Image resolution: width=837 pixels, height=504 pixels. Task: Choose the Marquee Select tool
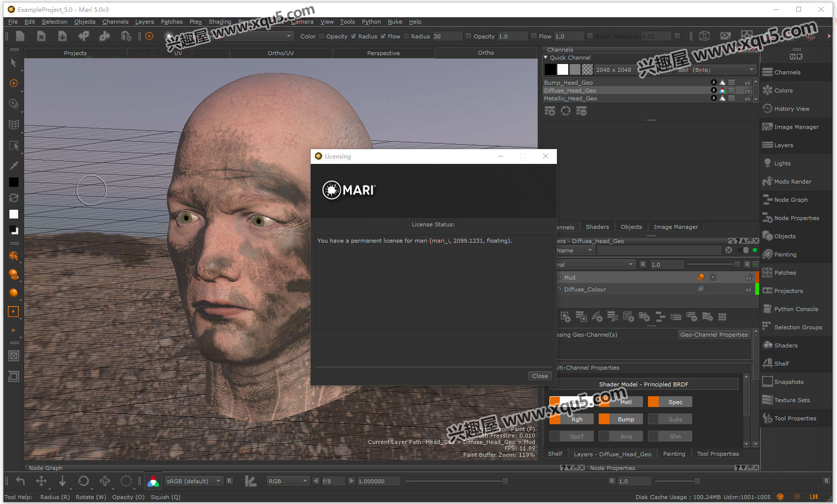tap(14, 145)
